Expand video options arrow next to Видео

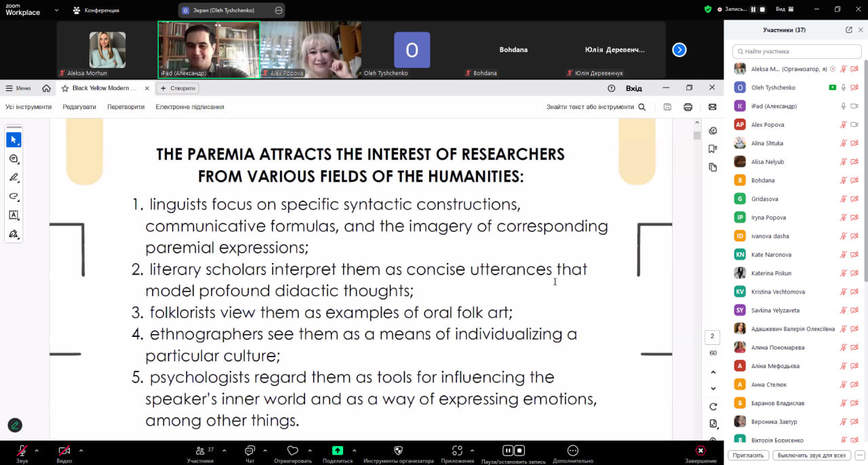point(81,450)
